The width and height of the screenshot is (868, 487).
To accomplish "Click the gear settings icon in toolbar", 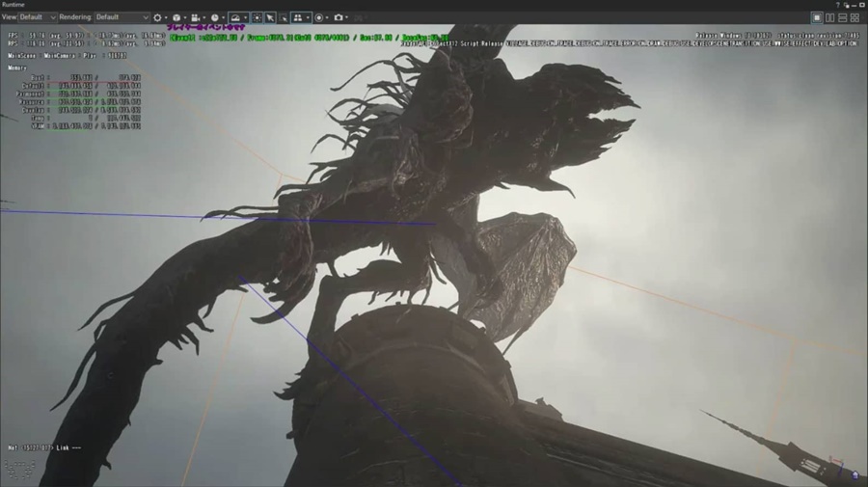I will tap(158, 17).
